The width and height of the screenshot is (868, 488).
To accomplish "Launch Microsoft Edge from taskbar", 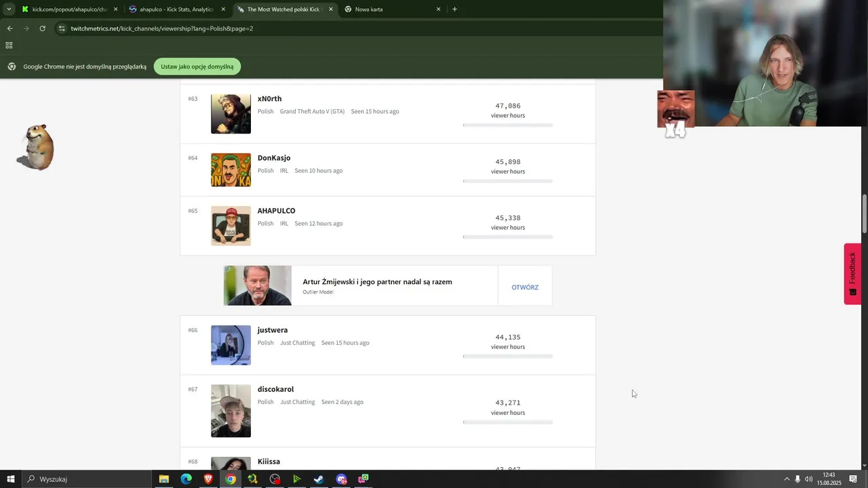I will (186, 479).
